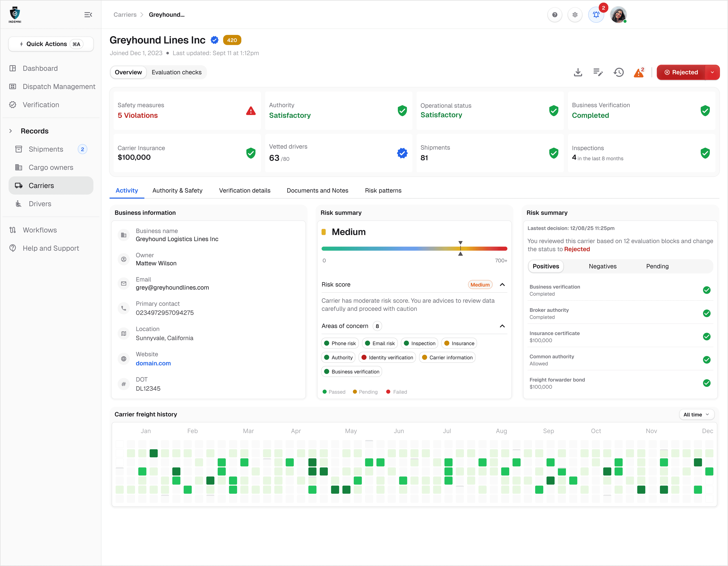The image size is (728, 566).
Task: Open the Documents and Notes tab
Action: (317, 191)
